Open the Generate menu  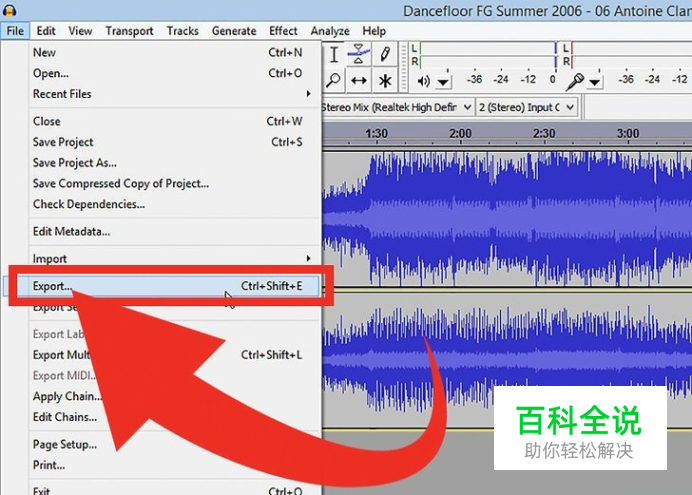point(234,31)
